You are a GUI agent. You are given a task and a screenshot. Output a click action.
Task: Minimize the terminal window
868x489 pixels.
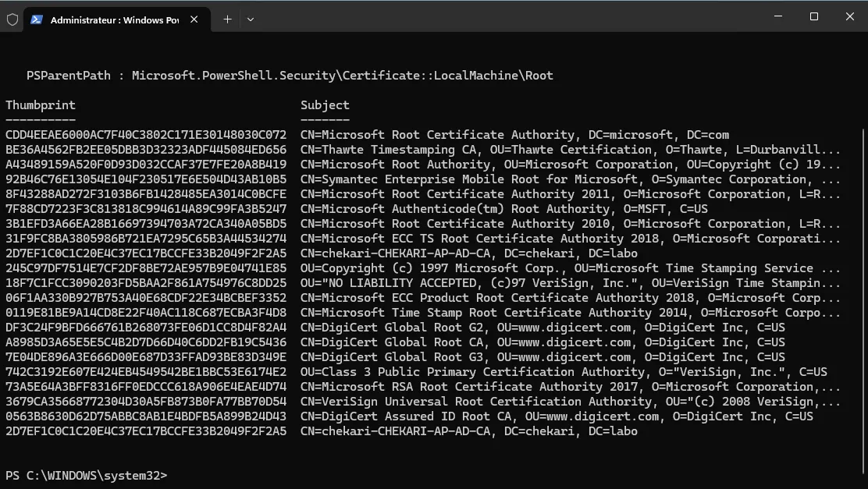pyautogui.click(x=777, y=16)
